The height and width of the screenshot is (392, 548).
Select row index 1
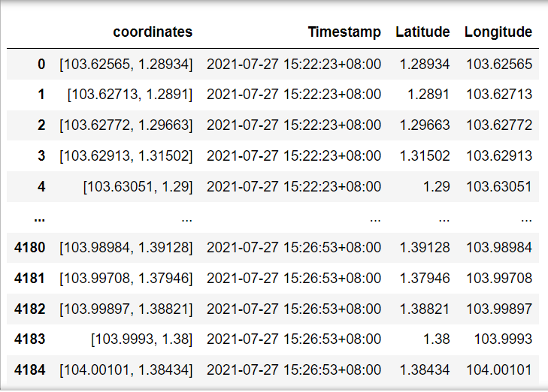(x=41, y=95)
